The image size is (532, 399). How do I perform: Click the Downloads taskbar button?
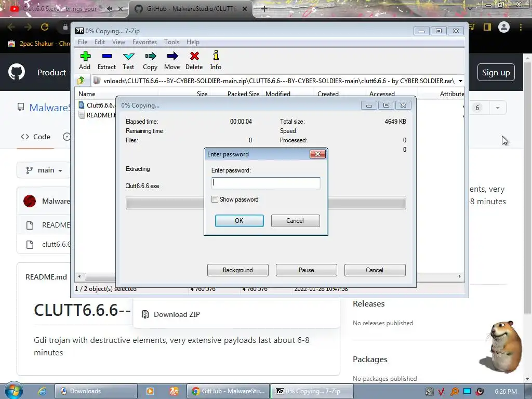(96, 391)
